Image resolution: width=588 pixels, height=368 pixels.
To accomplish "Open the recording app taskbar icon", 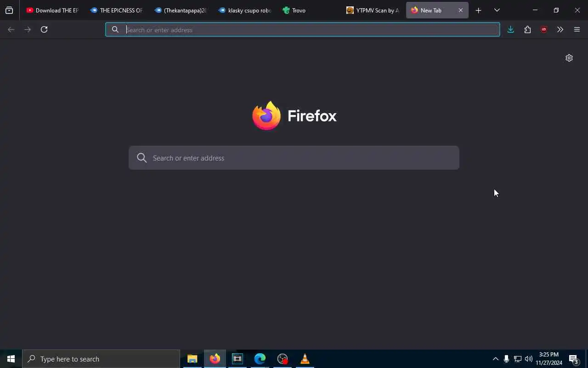I will [x=283, y=359].
